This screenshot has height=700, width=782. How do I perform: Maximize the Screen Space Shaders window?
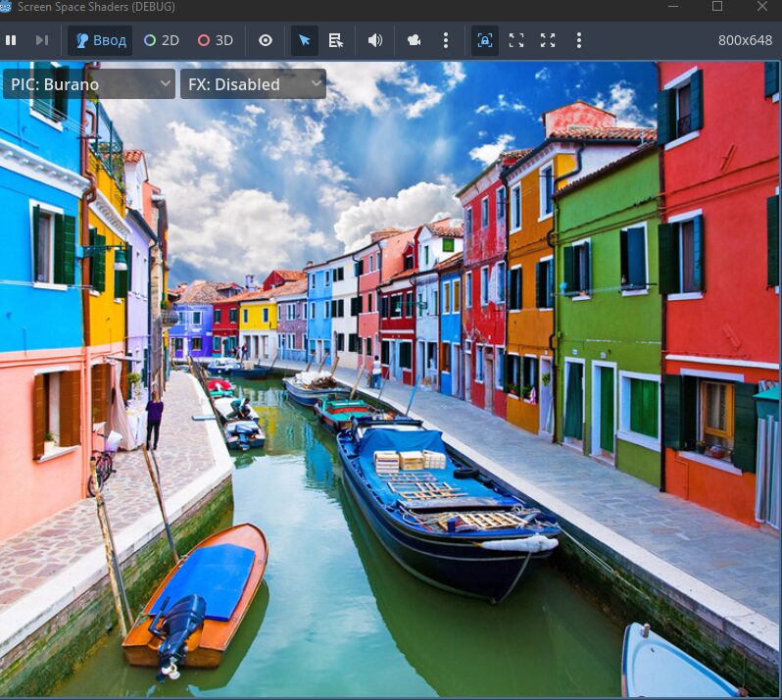(x=717, y=7)
